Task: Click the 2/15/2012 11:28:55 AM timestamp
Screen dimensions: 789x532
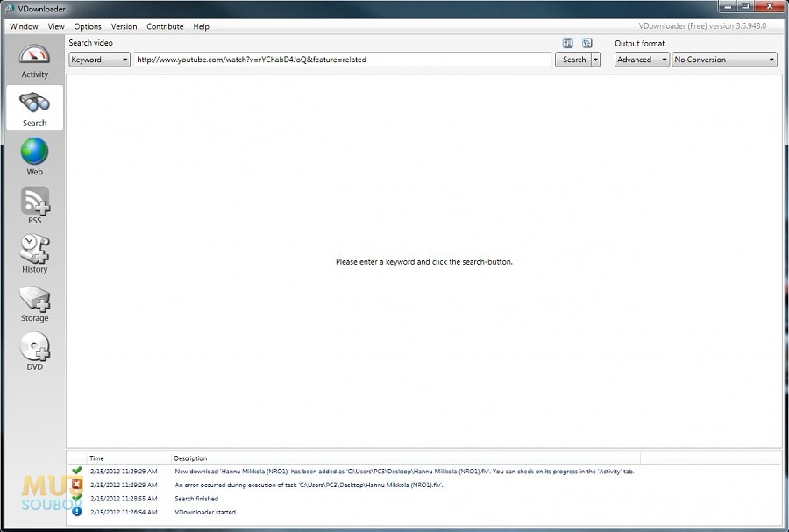Action: pos(124,499)
